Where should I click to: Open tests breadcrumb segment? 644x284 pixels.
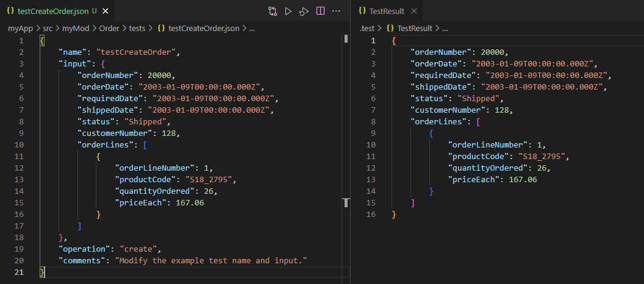pyautogui.click(x=137, y=28)
